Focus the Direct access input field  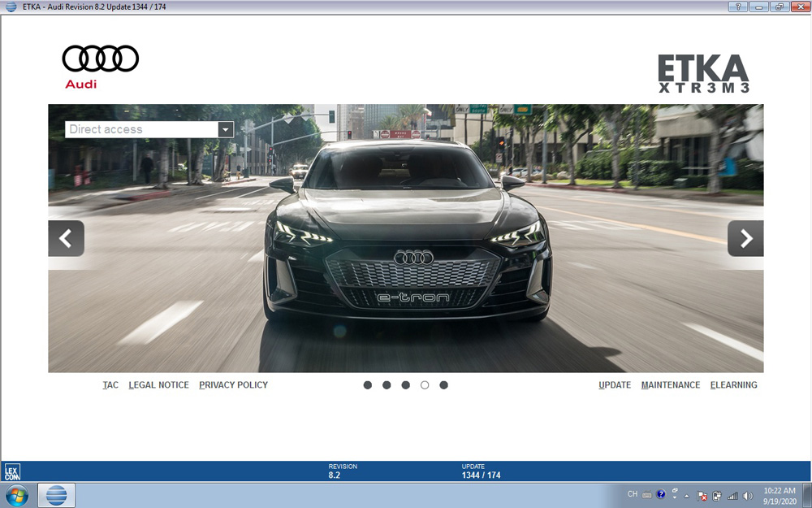pos(142,129)
